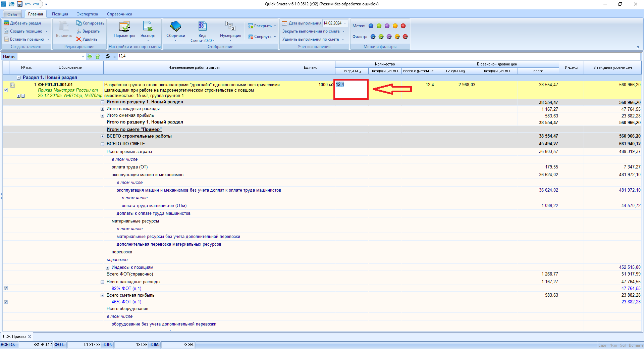Cut selection with Вырезать
This screenshot has height=349, width=644.
click(x=88, y=31)
